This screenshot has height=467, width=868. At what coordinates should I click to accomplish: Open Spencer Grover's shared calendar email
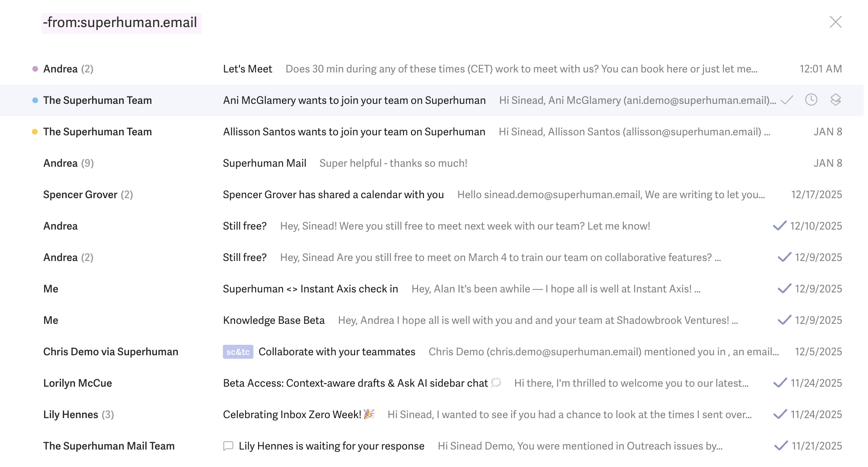click(x=333, y=195)
